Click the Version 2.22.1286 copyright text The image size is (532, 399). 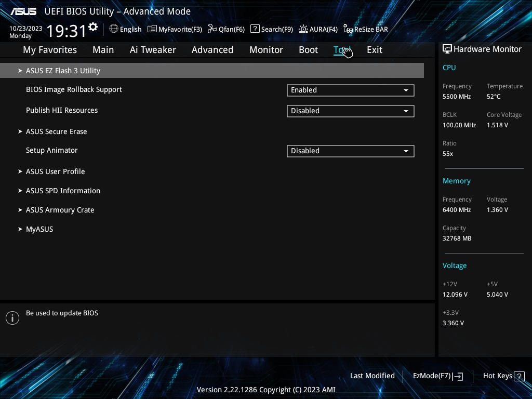pyautogui.click(x=266, y=390)
